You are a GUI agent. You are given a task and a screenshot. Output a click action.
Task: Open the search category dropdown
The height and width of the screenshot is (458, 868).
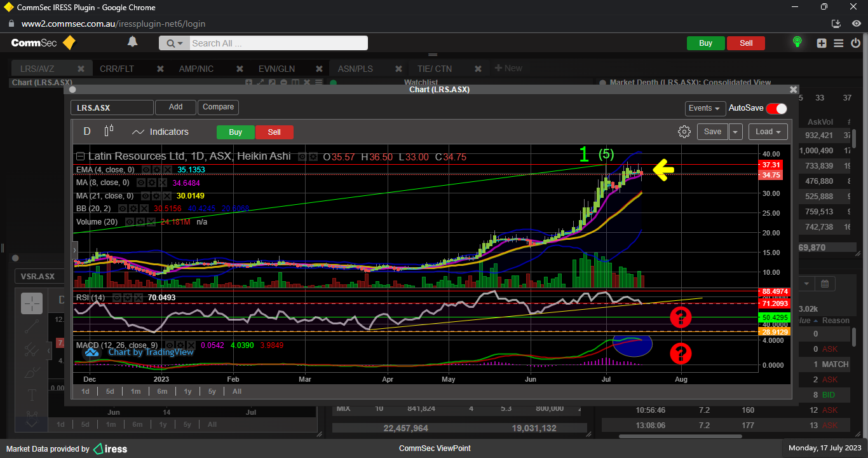[x=174, y=43]
